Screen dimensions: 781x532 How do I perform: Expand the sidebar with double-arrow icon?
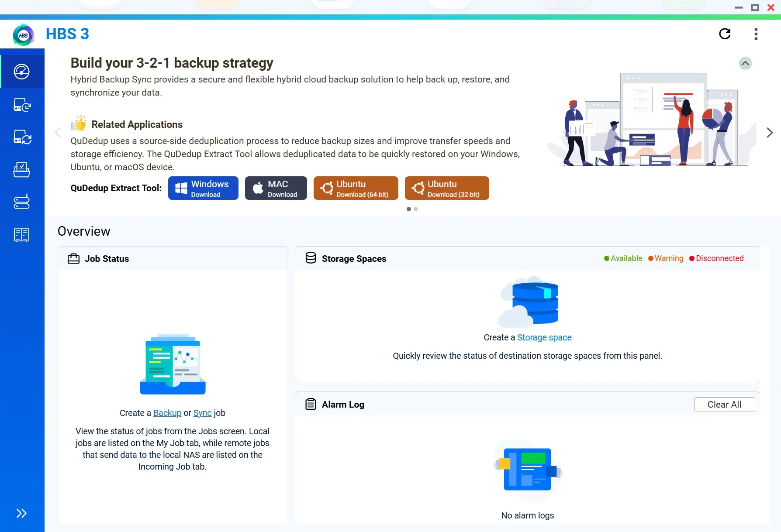click(21, 513)
